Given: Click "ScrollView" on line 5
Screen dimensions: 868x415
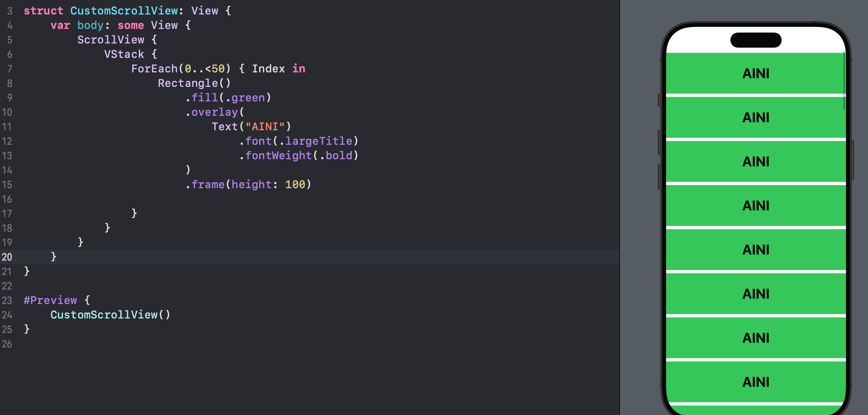Looking at the screenshot, I should (x=111, y=40).
